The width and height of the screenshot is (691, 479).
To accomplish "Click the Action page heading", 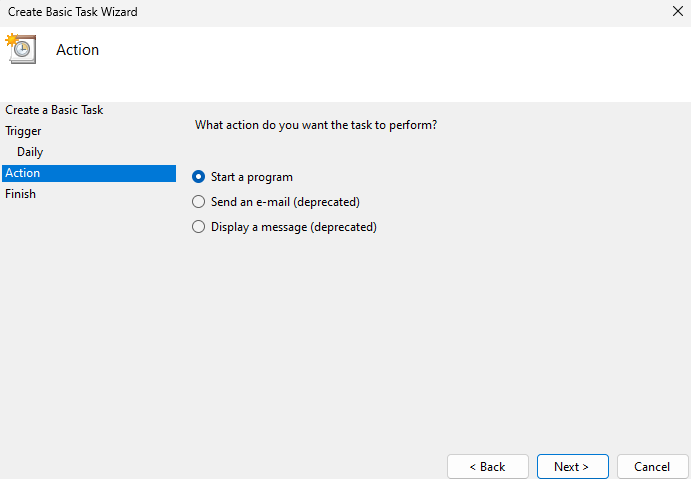I will coord(78,50).
